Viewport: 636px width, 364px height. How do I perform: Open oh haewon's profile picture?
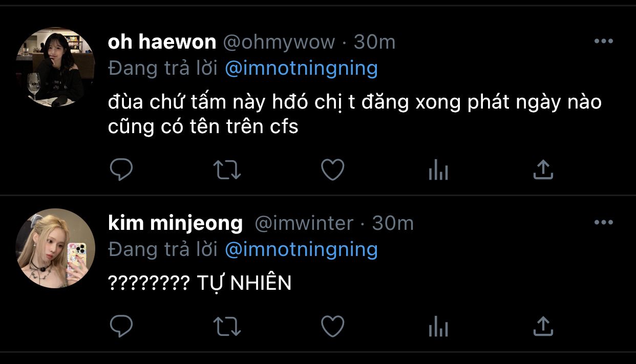56,67
